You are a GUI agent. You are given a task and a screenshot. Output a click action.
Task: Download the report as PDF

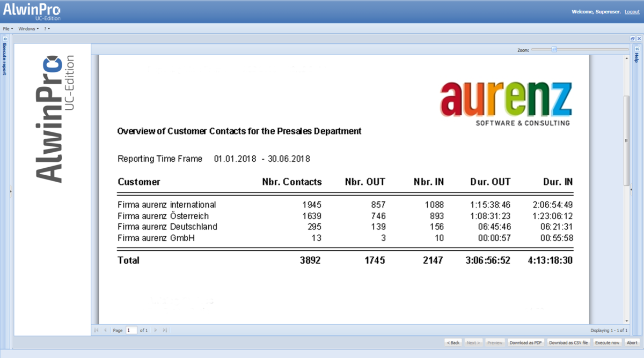(525, 342)
